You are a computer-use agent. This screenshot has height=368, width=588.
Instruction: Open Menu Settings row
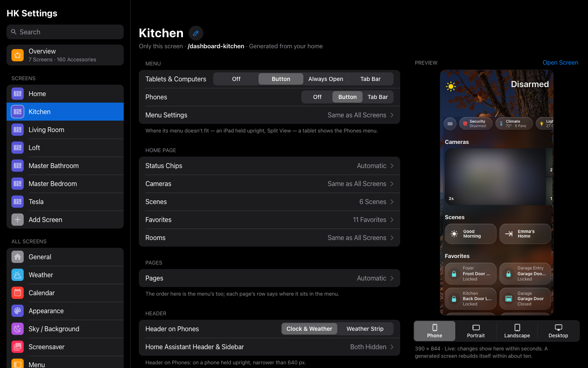pyautogui.click(x=269, y=115)
